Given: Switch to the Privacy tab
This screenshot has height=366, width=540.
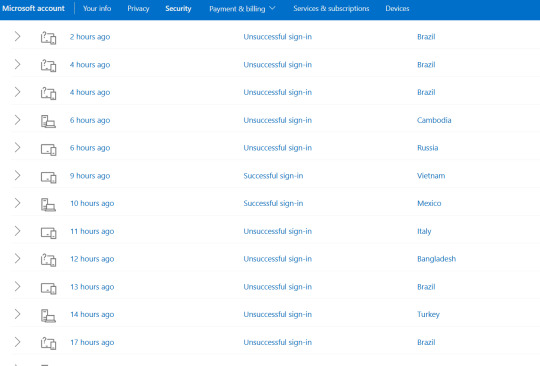Looking at the screenshot, I should point(138,9).
